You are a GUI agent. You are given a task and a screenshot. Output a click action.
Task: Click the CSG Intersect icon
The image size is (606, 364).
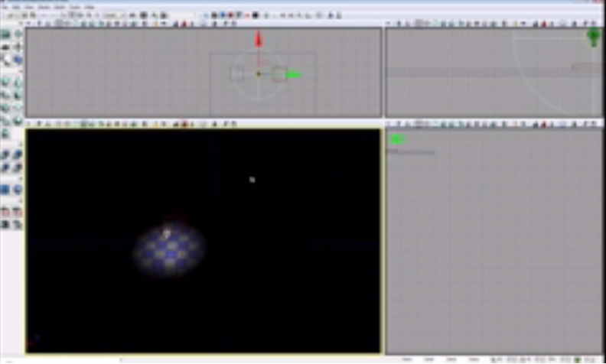5,167
